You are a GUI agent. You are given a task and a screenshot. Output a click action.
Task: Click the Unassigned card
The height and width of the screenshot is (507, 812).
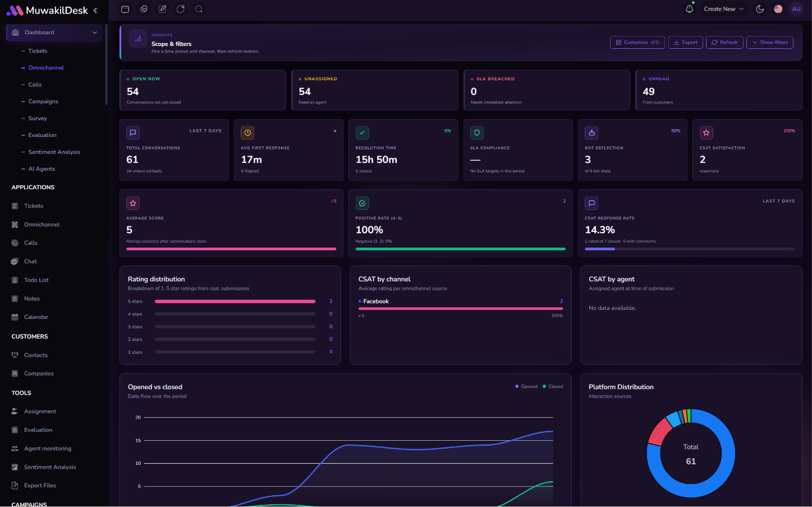(375, 90)
